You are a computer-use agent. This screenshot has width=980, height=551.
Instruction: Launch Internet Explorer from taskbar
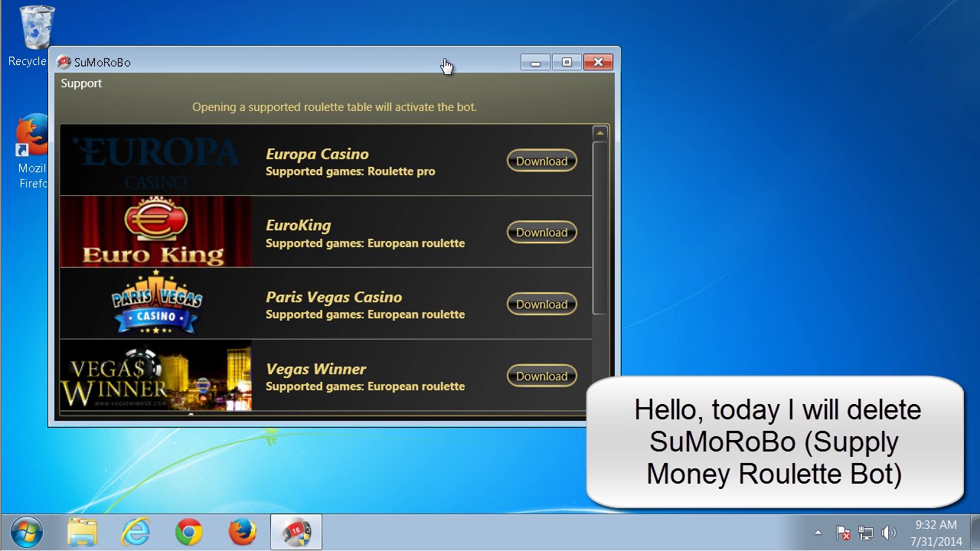coord(136,532)
